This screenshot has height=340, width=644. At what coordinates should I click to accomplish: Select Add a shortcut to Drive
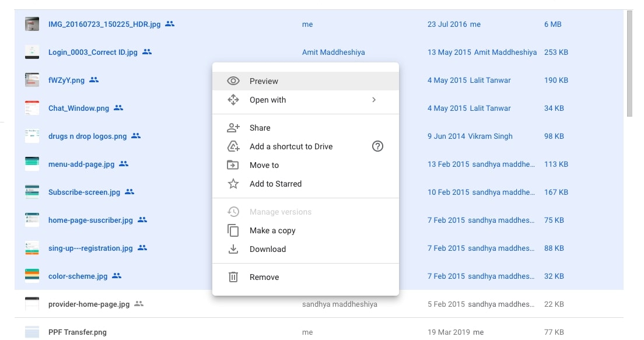pyautogui.click(x=306, y=146)
